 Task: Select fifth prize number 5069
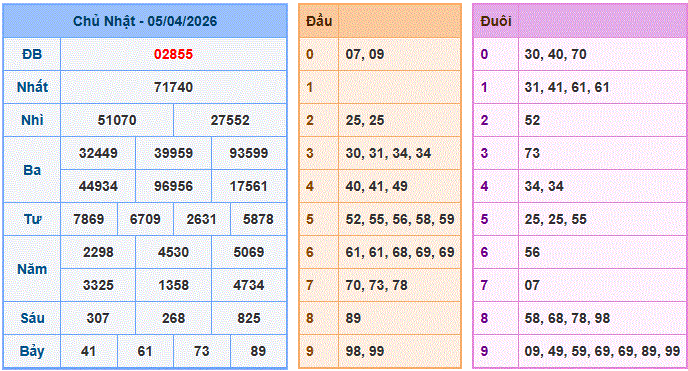249,252
